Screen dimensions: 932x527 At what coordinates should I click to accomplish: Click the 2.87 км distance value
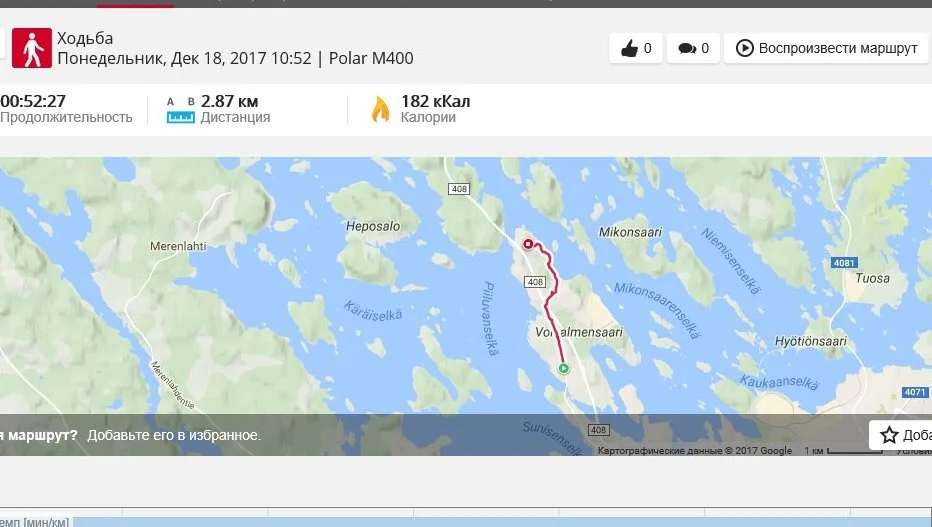tap(229, 101)
